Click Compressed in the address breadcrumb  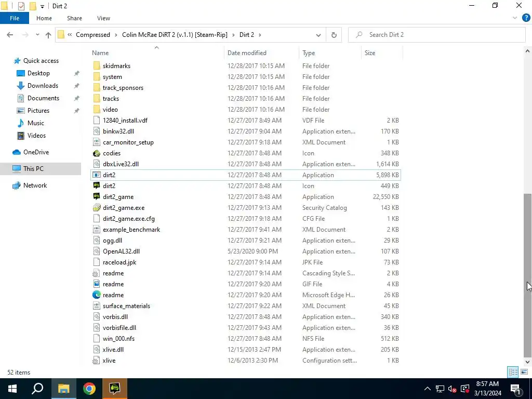pos(93,35)
